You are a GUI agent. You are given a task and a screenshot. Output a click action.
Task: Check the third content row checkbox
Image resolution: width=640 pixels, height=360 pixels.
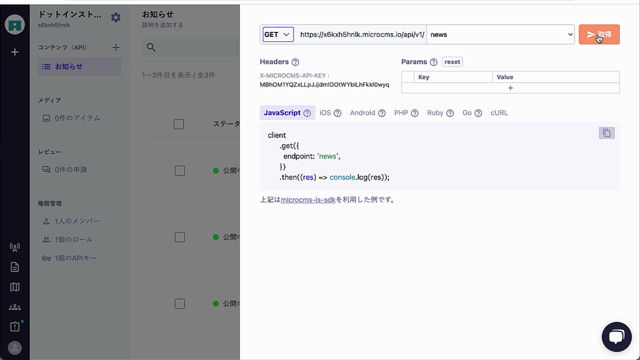click(x=180, y=304)
